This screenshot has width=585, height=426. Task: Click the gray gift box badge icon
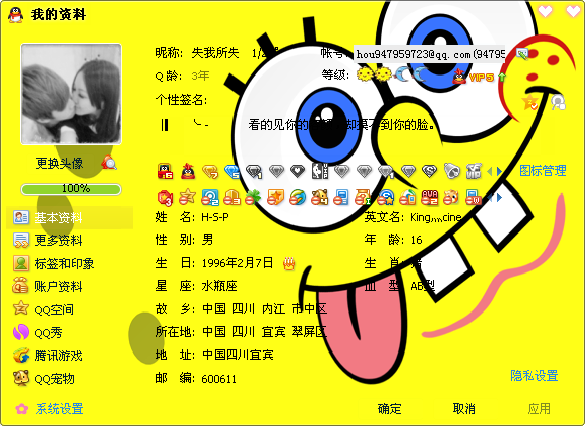[x=474, y=171]
